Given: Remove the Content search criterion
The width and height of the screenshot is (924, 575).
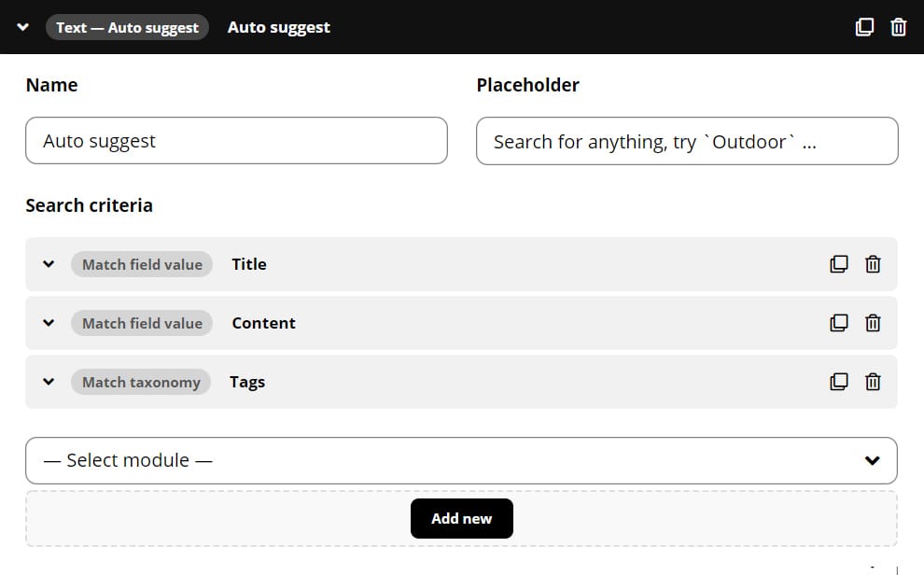Looking at the screenshot, I should click(x=873, y=323).
